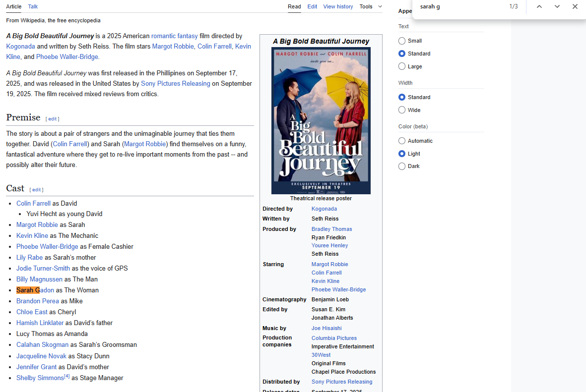Click the theatrical release poster image
586x392 pixels.
pyautogui.click(x=321, y=120)
